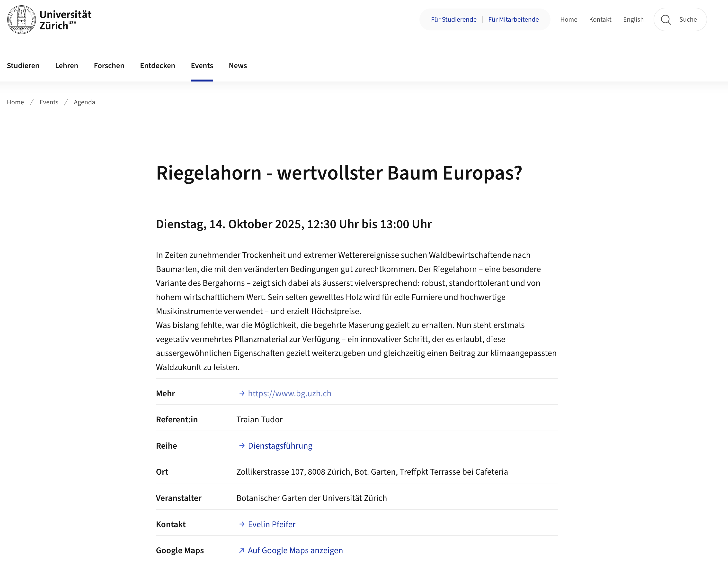Open the Forschen navigation item
The image size is (728, 561).
coord(109,66)
